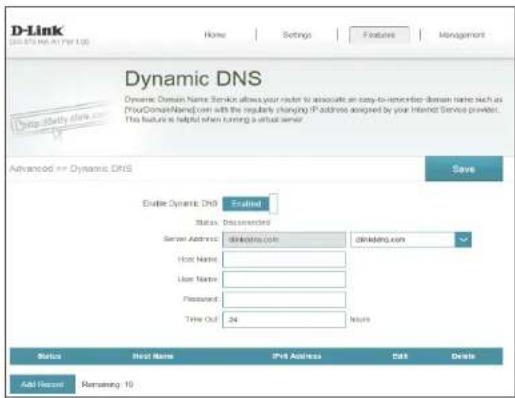The height and width of the screenshot is (398, 515).
Task: Click the Disconnected status text
Action: point(246,222)
